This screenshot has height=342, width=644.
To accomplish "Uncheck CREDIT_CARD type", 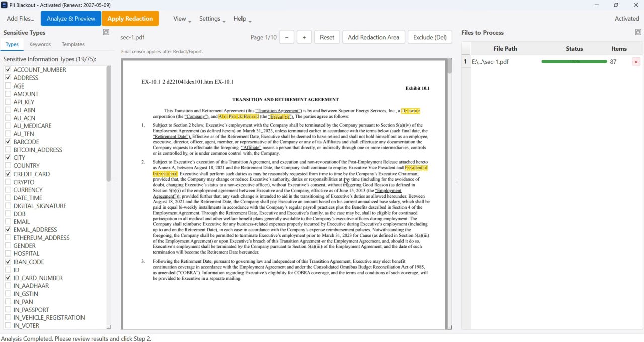I will 8,174.
